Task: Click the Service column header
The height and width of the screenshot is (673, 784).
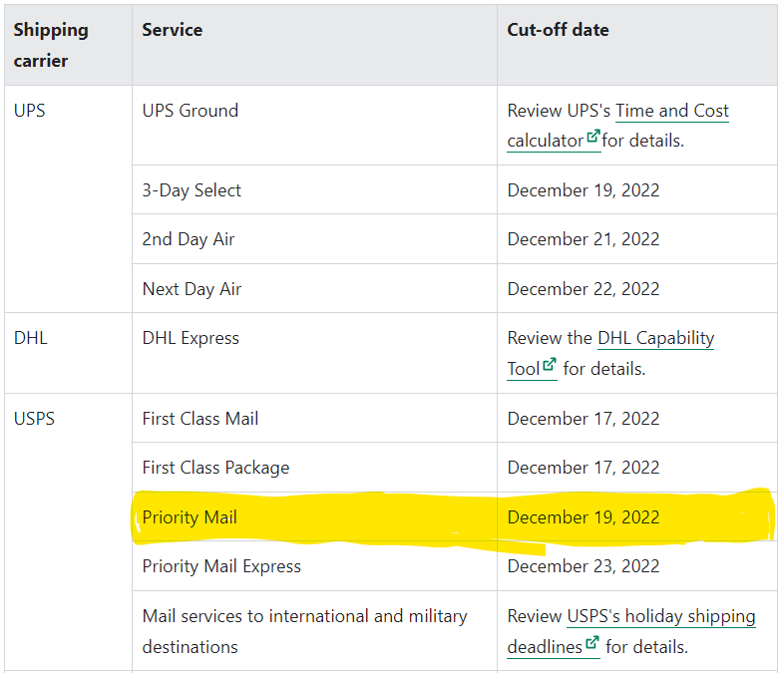Action: (x=314, y=45)
